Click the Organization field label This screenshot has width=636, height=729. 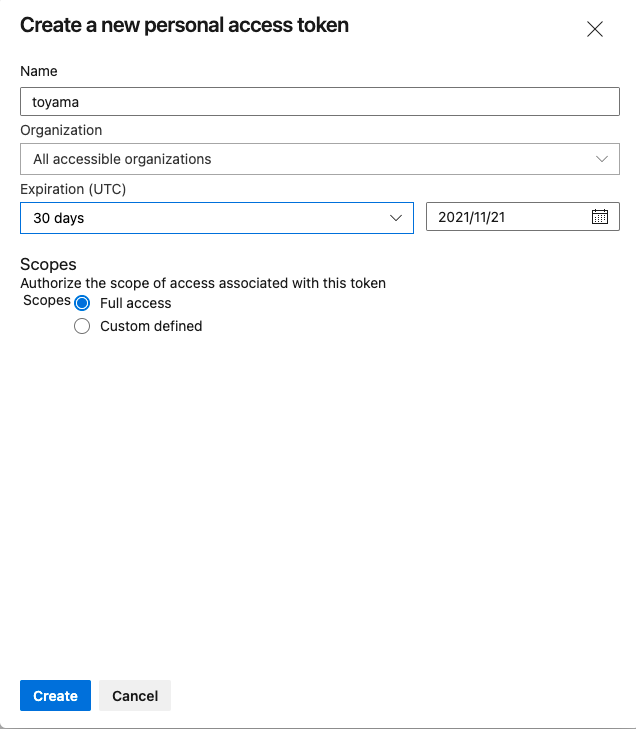[61, 130]
